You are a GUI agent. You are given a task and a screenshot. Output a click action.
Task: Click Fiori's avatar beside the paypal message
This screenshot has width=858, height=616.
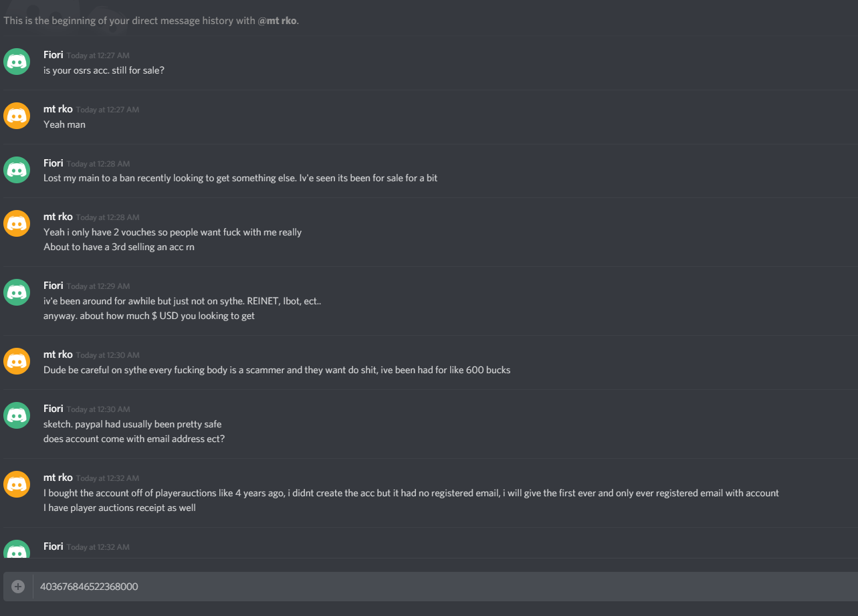coord(17,415)
